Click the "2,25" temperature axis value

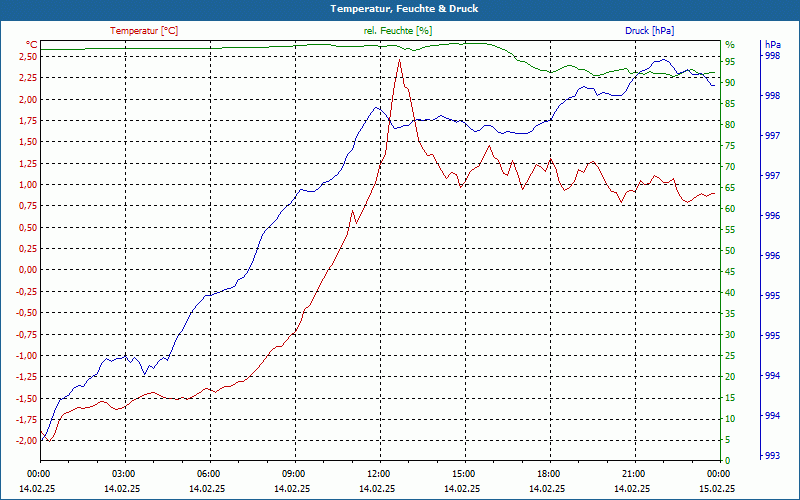click(28, 78)
